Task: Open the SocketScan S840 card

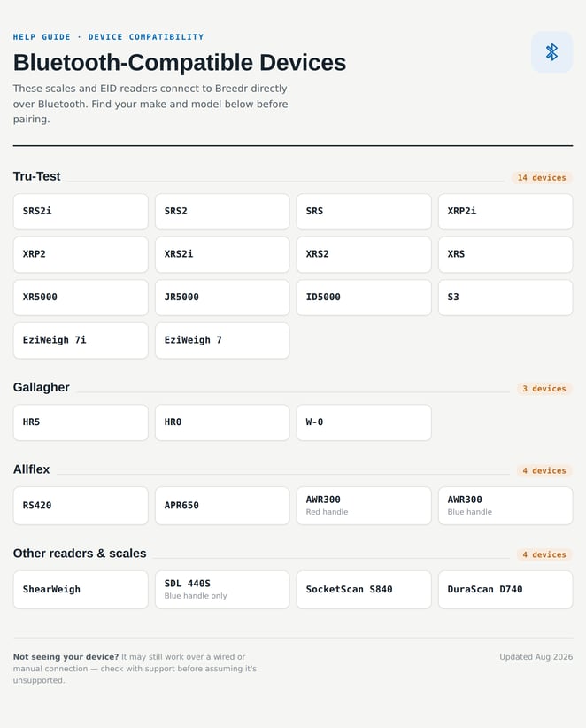Action: pos(364,590)
